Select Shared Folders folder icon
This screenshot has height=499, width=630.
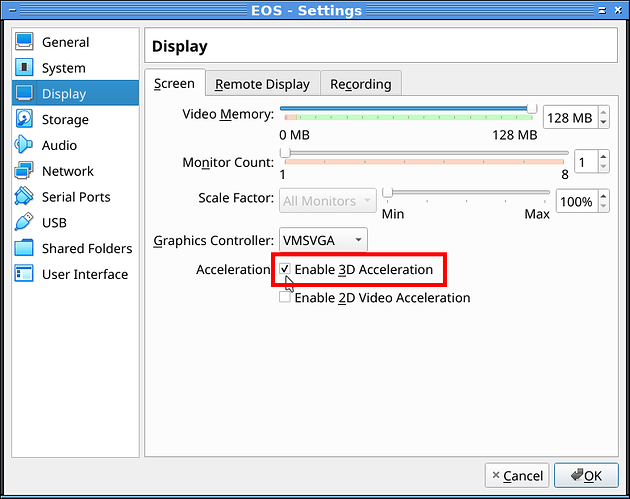tap(25, 248)
